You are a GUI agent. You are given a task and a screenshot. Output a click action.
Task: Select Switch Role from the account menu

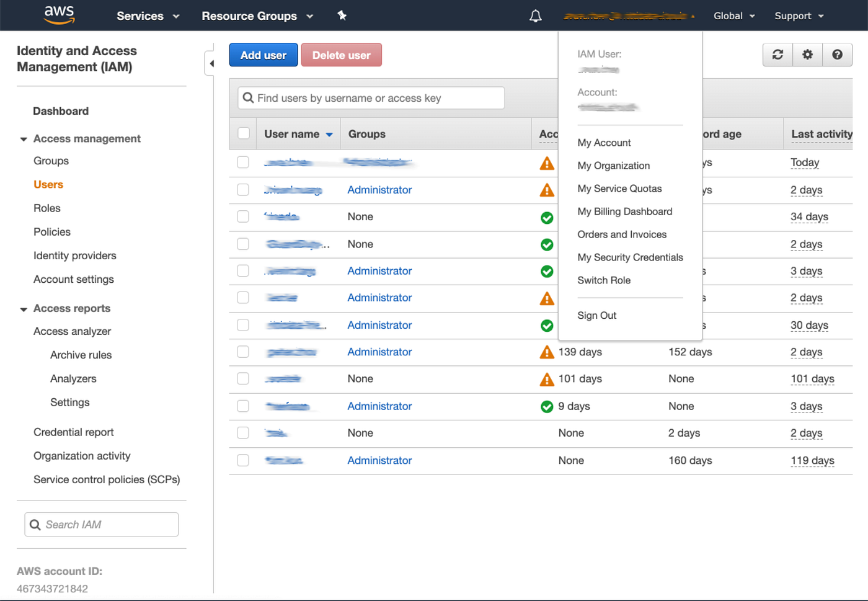[x=604, y=280]
